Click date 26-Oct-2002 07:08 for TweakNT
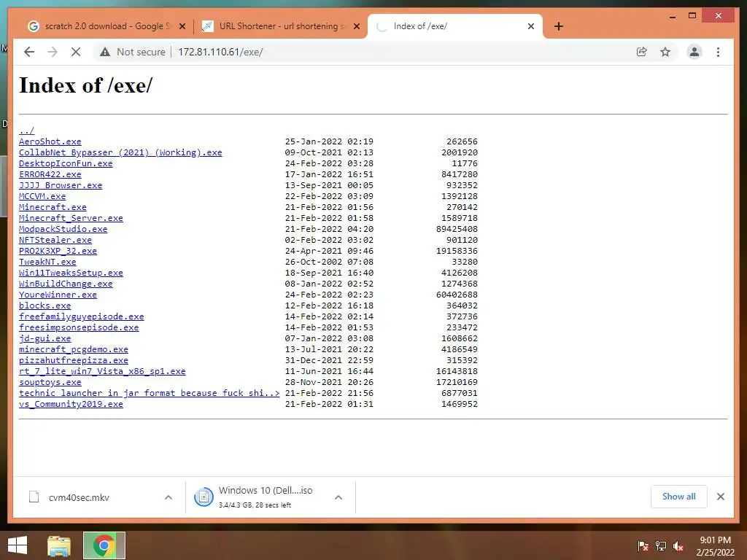The height and width of the screenshot is (560, 747). [329, 262]
